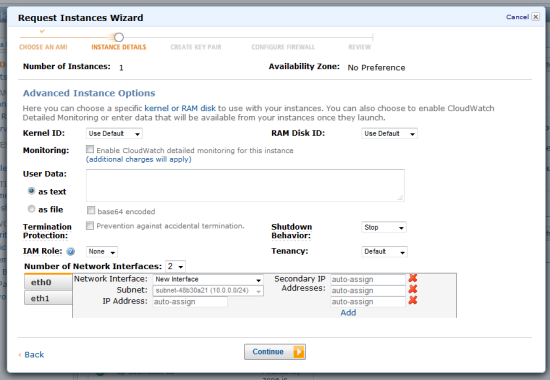The height and width of the screenshot is (380, 550).
Task: Open the Network Interface dropdown
Action: [208, 279]
